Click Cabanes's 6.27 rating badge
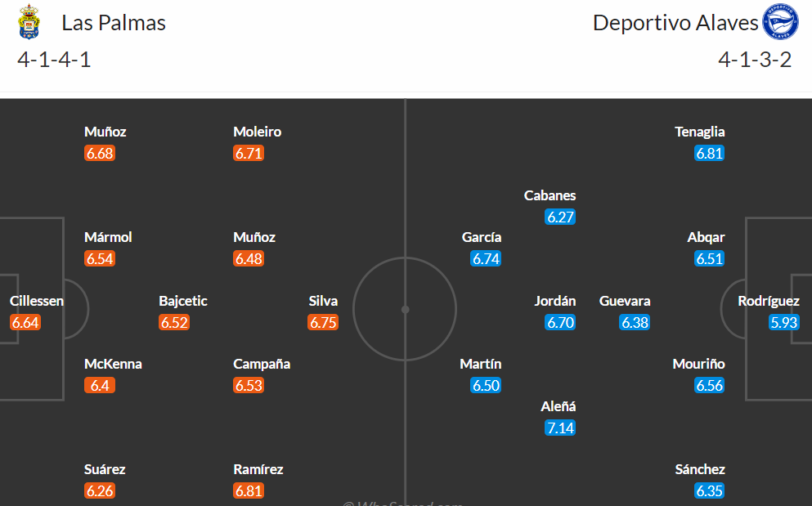The height and width of the screenshot is (506, 812). [560, 217]
